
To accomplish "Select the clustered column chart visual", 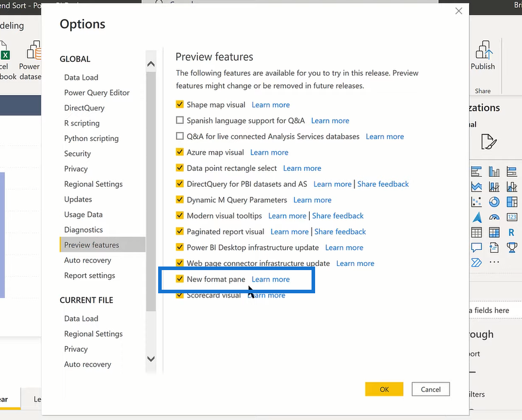I will point(494,171).
